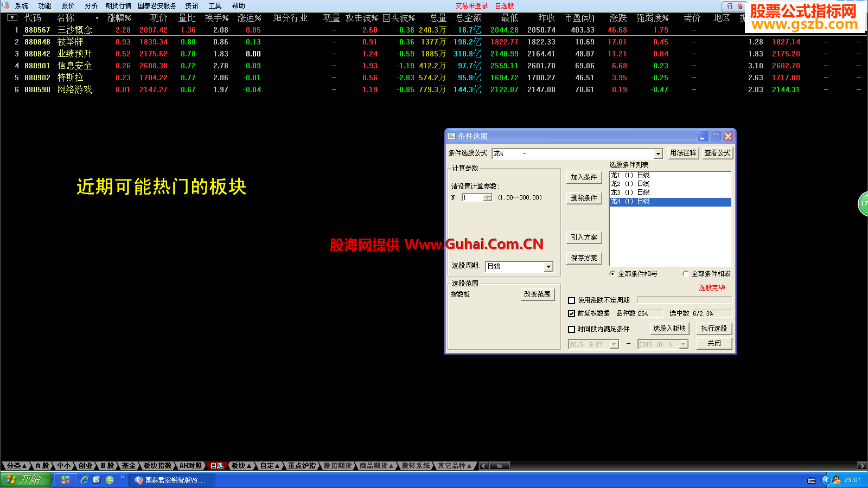This screenshot has width=868, height=488.
Task: Expand hidden tray icons arrow
Action: pos(826,480)
